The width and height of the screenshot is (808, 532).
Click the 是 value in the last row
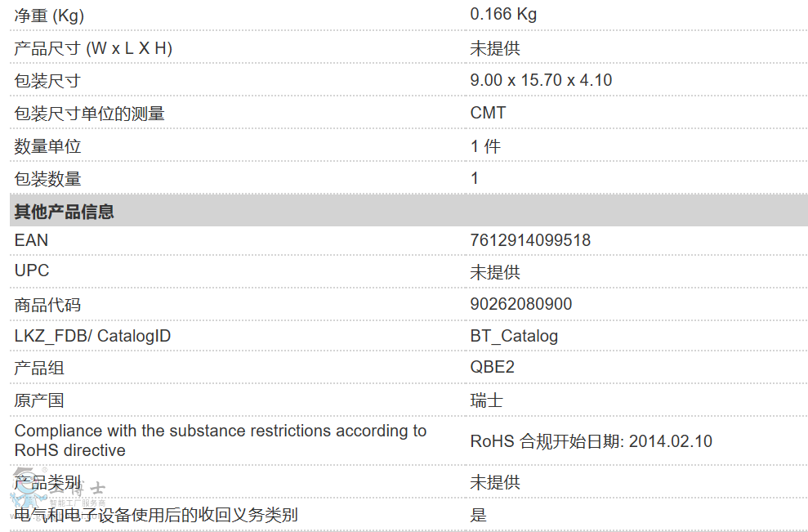click(479, 515)
